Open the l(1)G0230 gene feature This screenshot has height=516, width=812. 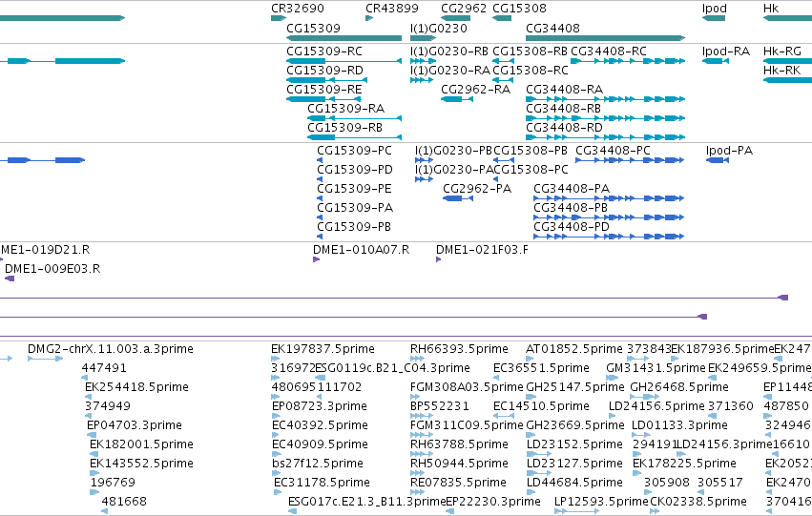(x=423, y=38)
